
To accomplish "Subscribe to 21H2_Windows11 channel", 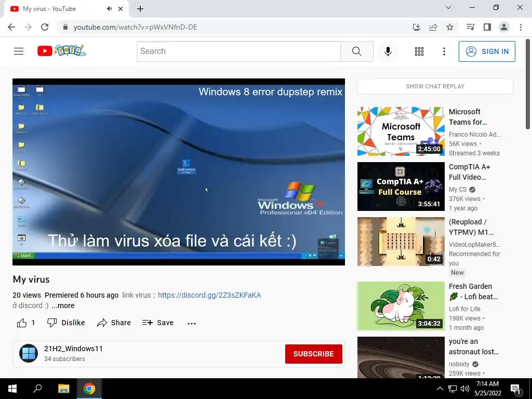I will point(313,354).
